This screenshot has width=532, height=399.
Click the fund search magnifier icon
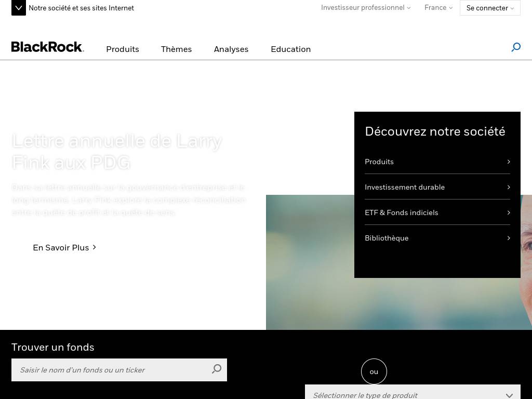pyautogui.click(x=217, y=369)
